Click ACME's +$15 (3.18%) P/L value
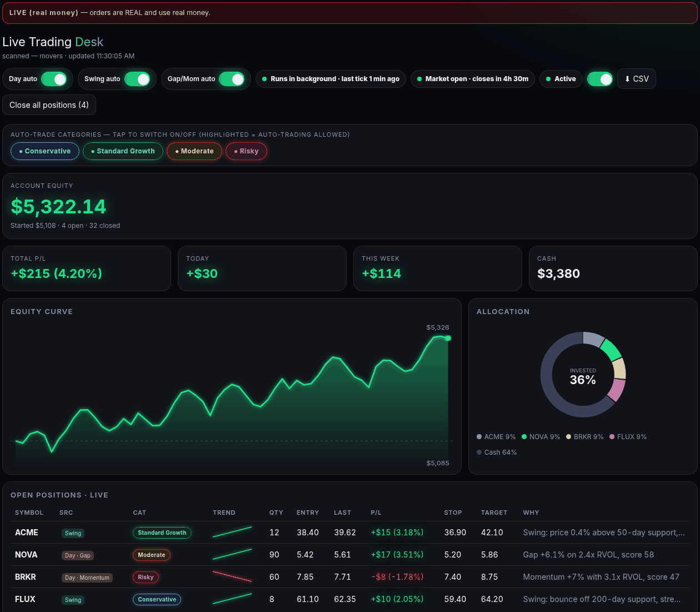This screenshot has height=612, width=700. tap(397, 533)
